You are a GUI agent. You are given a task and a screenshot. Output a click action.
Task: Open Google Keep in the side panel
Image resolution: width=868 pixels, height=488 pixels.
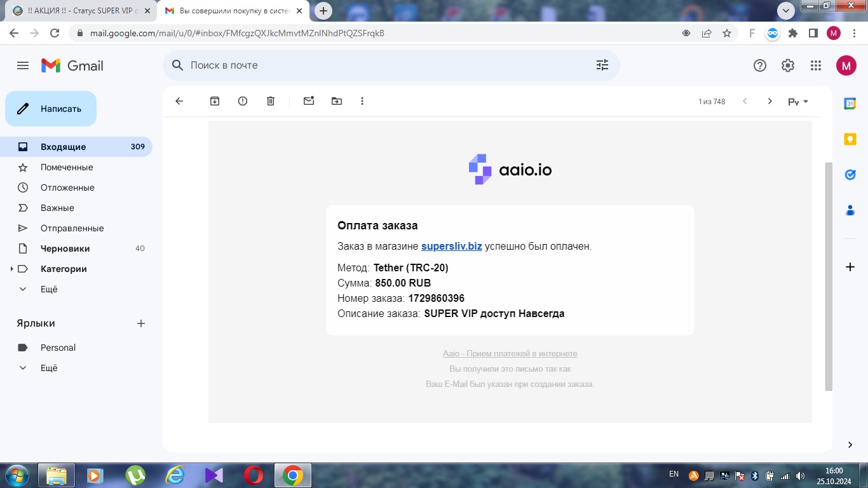[850, 139]
